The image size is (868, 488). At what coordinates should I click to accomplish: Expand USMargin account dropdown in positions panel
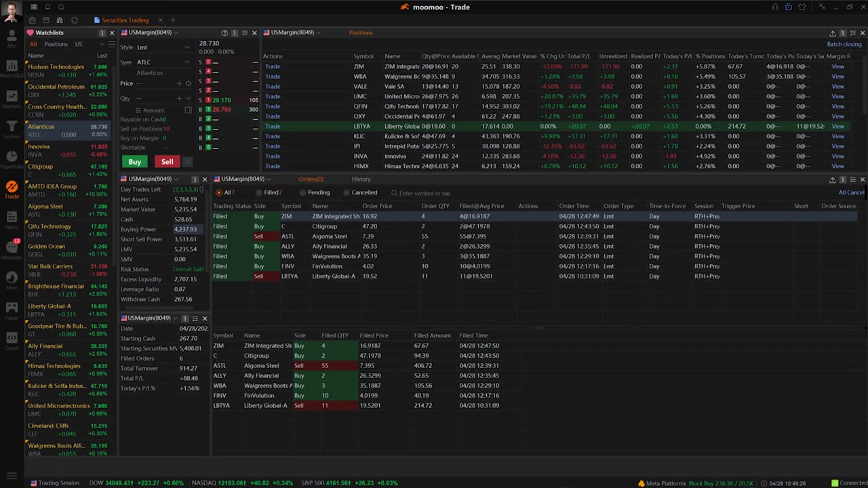[318, 33]
